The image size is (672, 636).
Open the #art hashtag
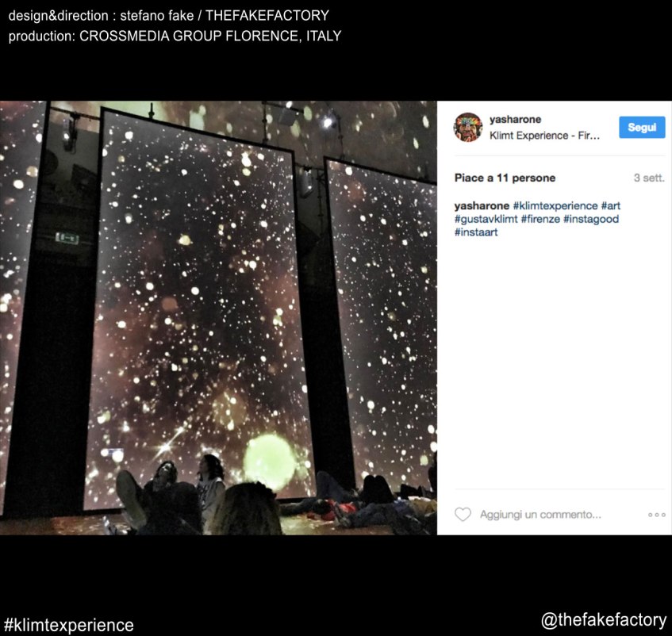[x=610, y=205]
